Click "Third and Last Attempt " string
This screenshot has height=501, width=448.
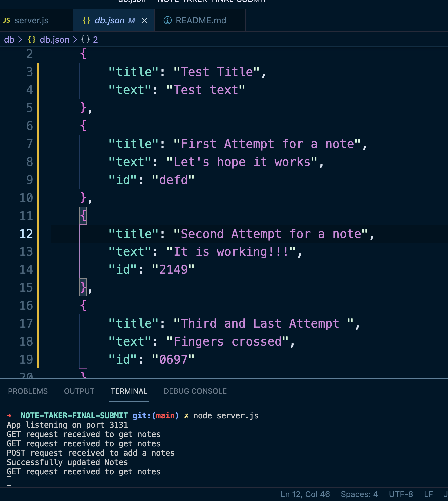263,324
